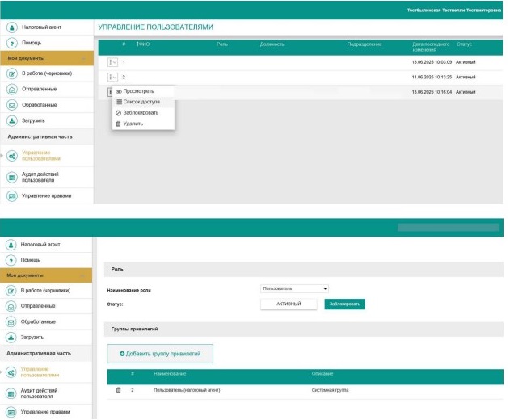Click the Помощь question icon on the role screen
510x420 pixels.
click(12, 260)
